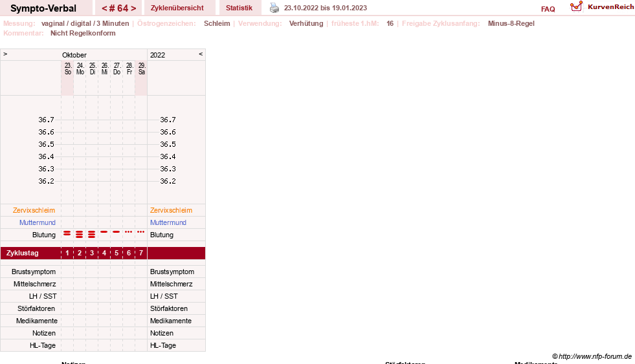635x364 pixels.
Task: Open the FAQ link
Action: pyautogui.click(x=548, y=9)
